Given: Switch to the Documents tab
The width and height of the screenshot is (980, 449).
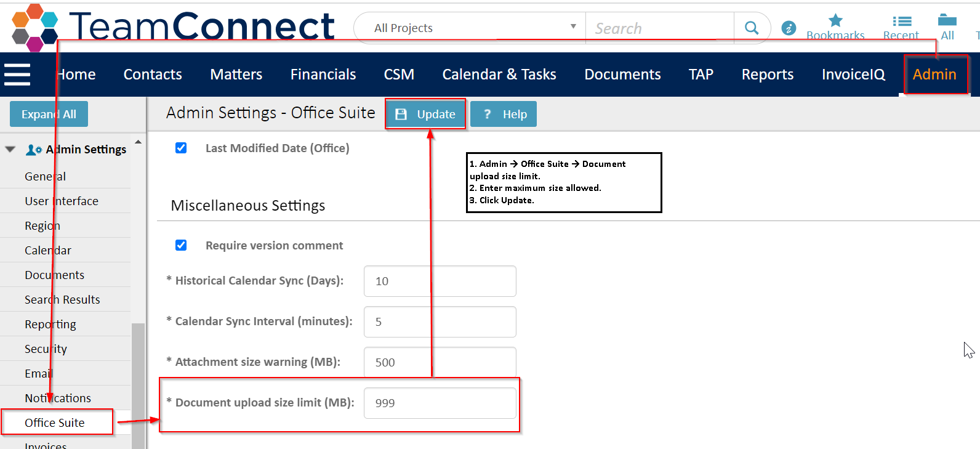Looking at the screenshot, I should point(622,75).
